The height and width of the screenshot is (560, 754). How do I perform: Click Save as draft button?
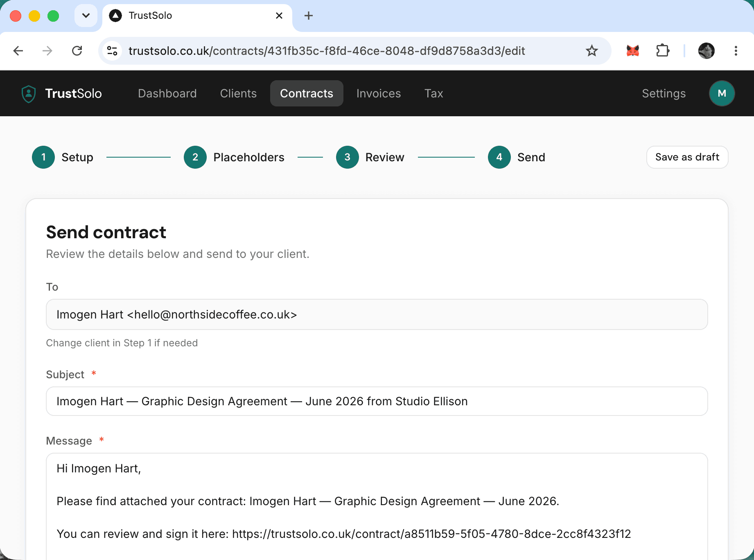click(x=687, y=157)
